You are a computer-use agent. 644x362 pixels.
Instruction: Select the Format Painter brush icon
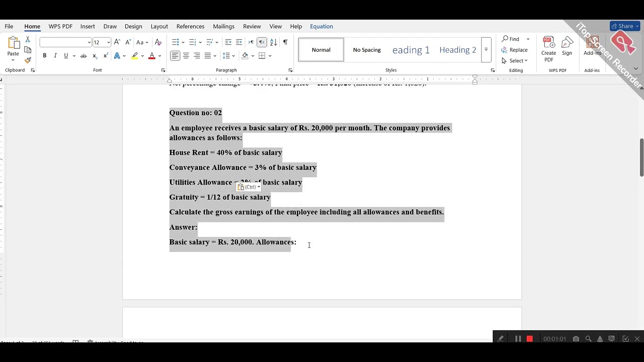point(28,60)
